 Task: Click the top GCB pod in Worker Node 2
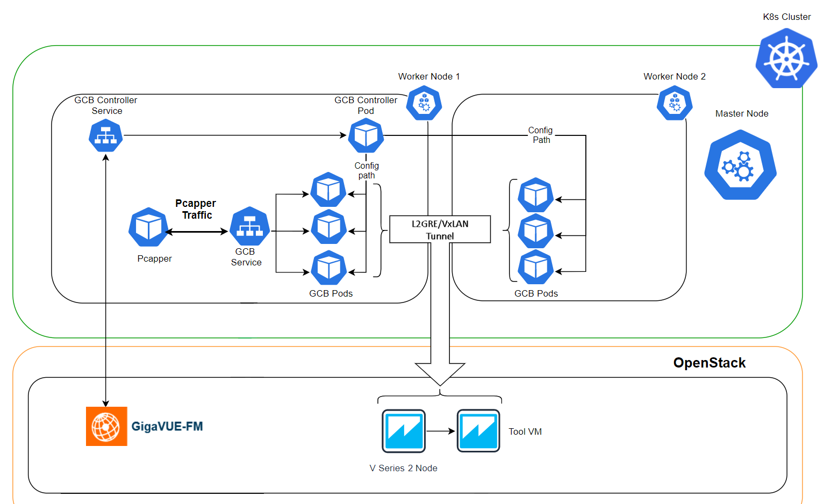tap(536, 195)
